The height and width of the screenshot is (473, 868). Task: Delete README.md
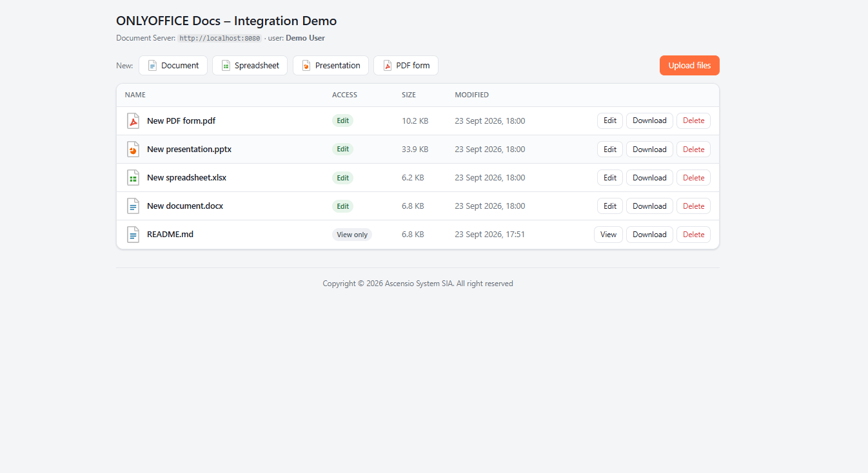(693, 234)
